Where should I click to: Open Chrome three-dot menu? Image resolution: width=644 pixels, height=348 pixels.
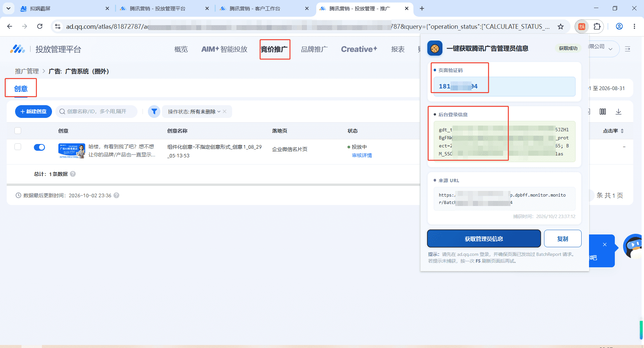[634, 26]
